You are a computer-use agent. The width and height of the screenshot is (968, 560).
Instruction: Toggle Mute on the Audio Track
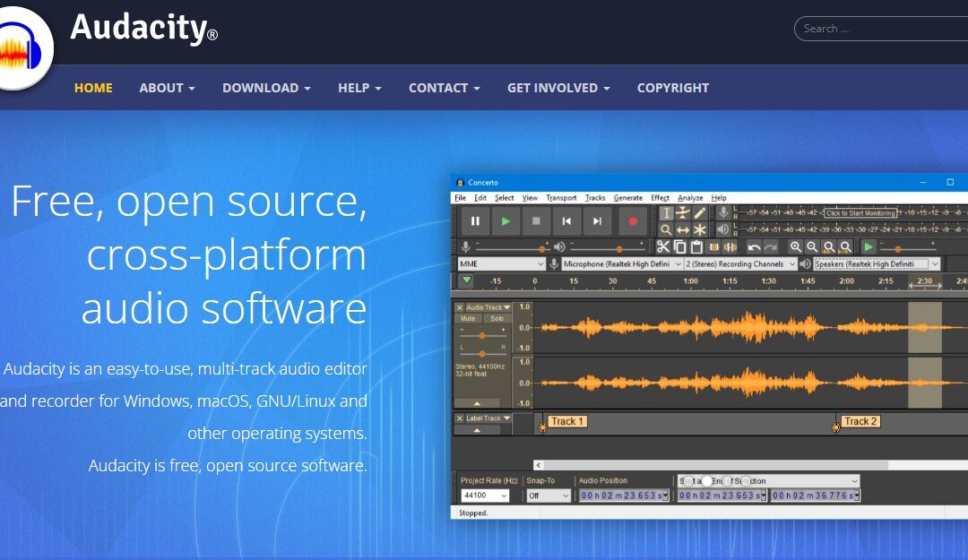pos(468,319)
